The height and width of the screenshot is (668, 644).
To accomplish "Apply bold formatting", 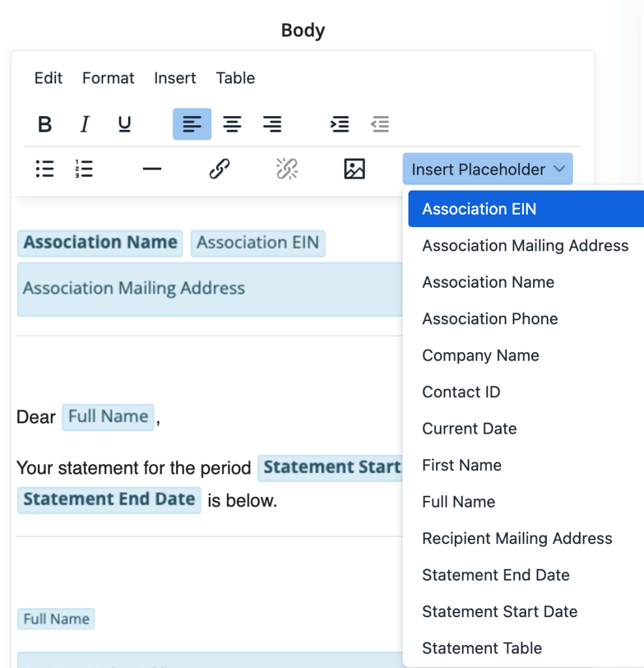I will pyautogui.click(x=44, y=124).
